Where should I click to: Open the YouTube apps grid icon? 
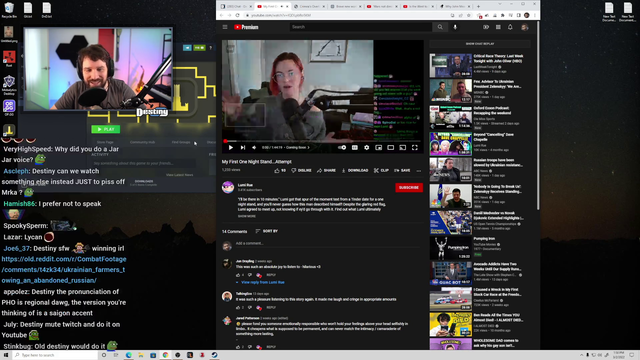tap(498, 27)
